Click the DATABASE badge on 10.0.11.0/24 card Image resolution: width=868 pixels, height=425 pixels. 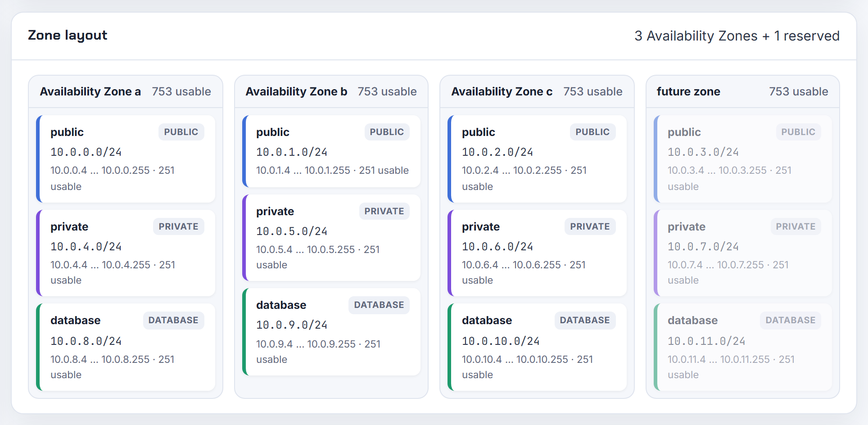point(791,320)
